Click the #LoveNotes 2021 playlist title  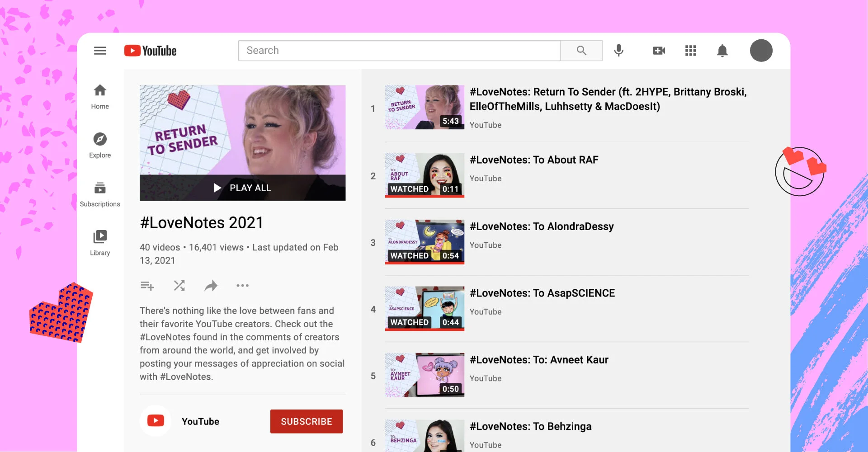click(x=202, y=223)
